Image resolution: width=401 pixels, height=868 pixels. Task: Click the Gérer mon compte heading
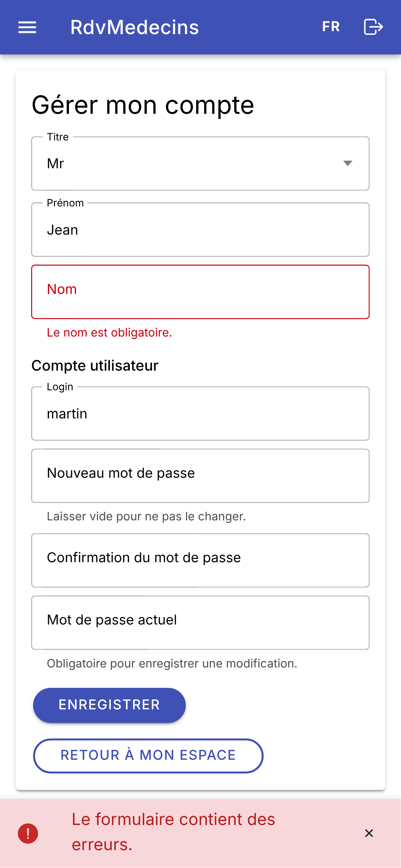(x=143, y=106)
